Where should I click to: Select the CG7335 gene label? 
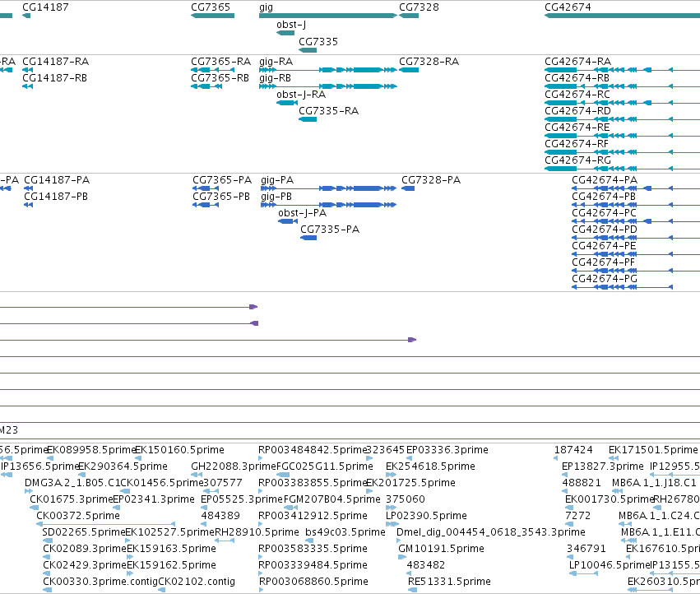pos(318,41)
